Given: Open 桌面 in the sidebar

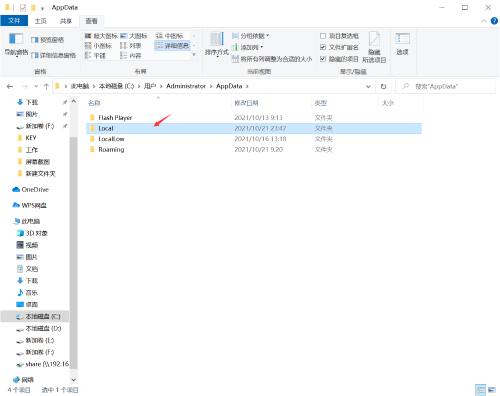Looking at the screenshot, I should coord(27,304).
